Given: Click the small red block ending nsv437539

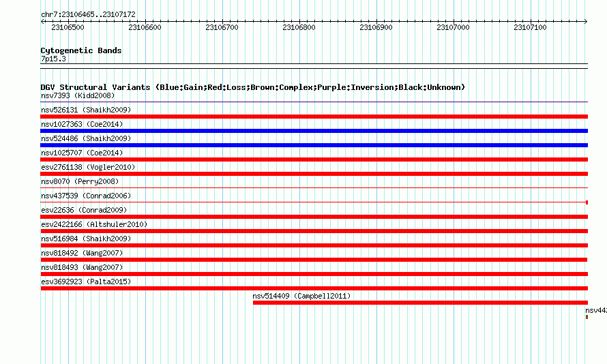Looking at the screenshot, I should (x=587, y=202).
